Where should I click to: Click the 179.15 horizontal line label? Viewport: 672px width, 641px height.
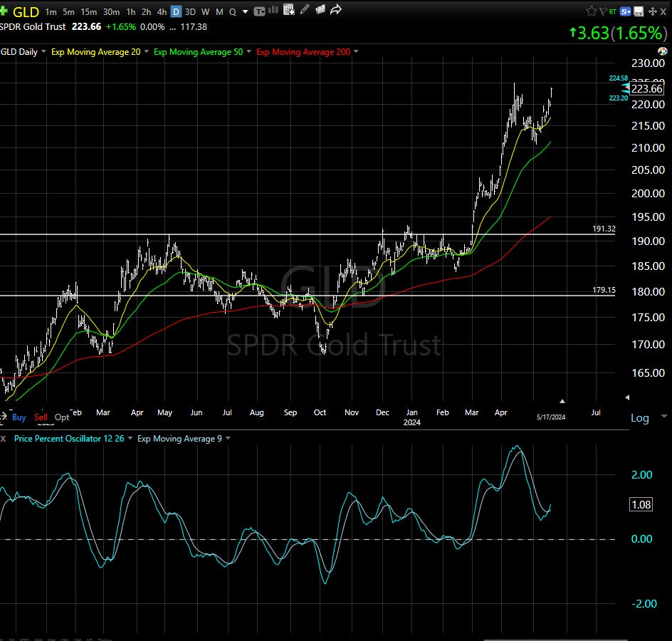(604, 290)
